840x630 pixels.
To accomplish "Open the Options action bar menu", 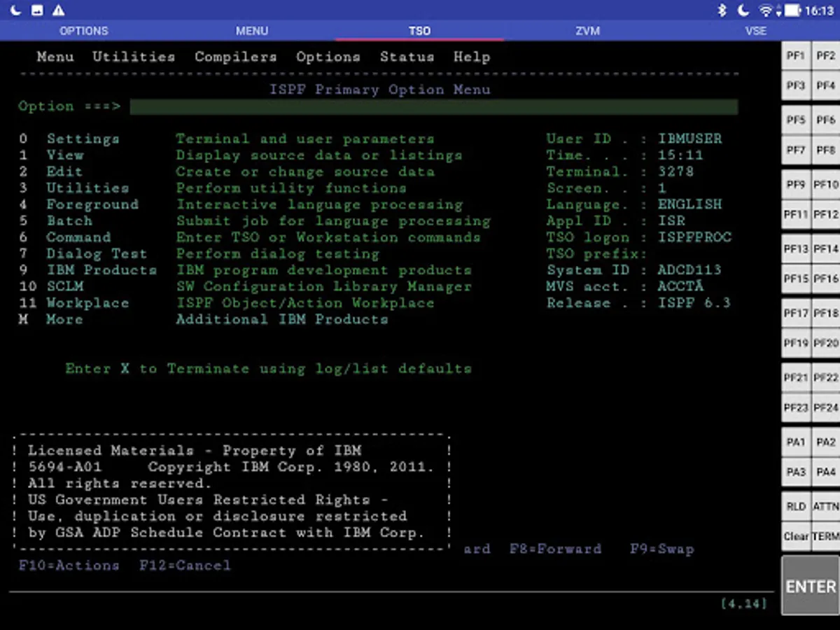I will (x=328, y=57).
